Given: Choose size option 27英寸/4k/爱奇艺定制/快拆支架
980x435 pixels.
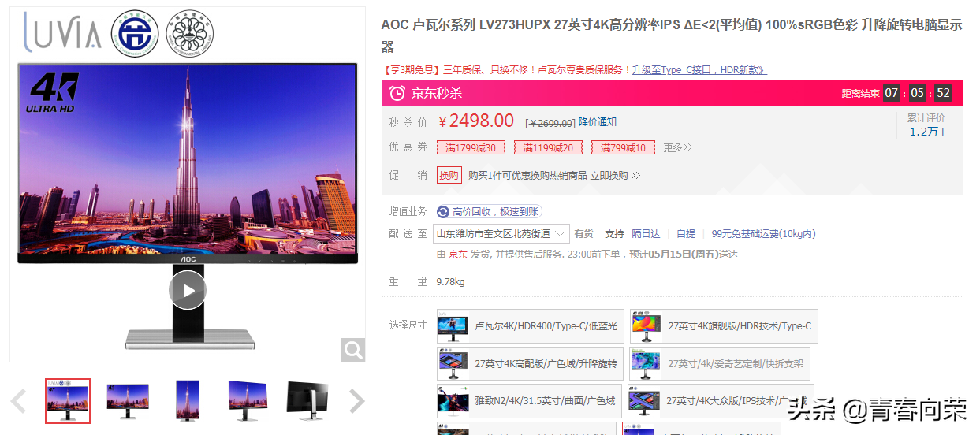Looking at the screenshot, I should (720, 364).
